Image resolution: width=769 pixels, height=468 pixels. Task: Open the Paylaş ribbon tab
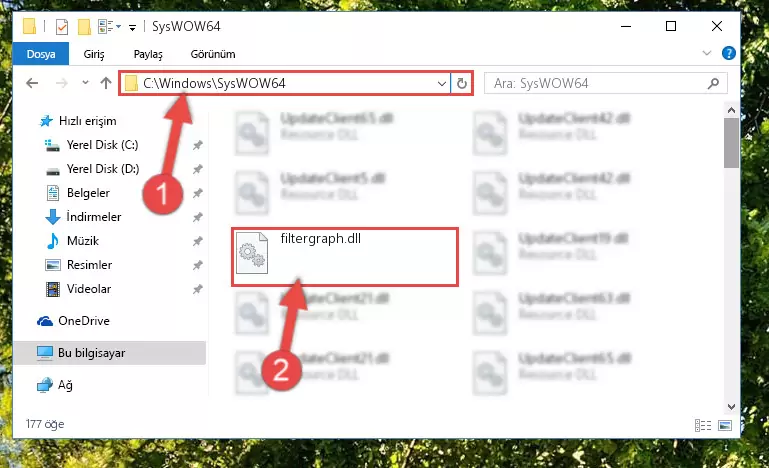[148, 54]
